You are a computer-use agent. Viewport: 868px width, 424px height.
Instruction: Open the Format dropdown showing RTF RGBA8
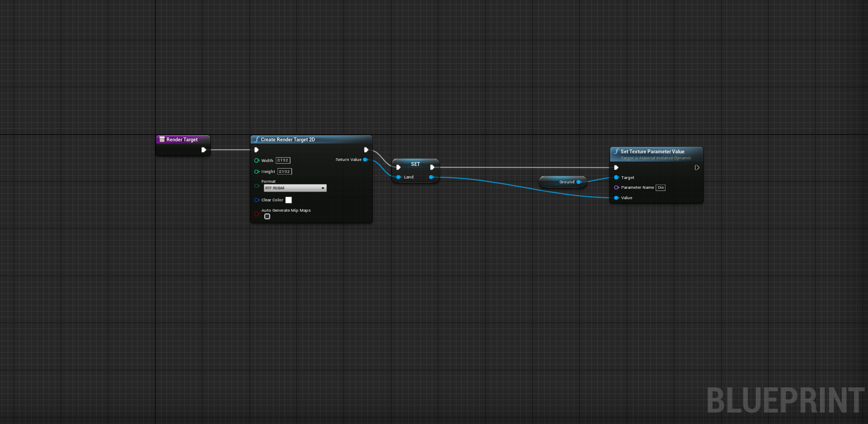[295, 188]
